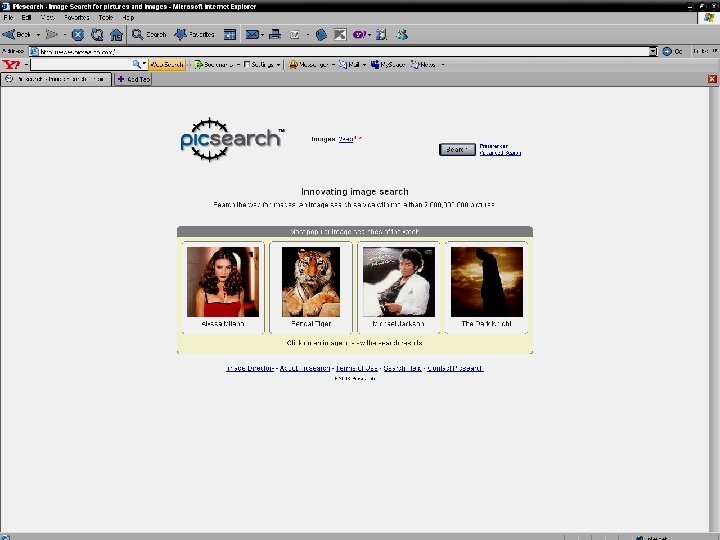This screenshot has width=720, height=540.
Task: Click the toolbar icon left of Messenger buddy icon
Action: (x=381, y=34)
